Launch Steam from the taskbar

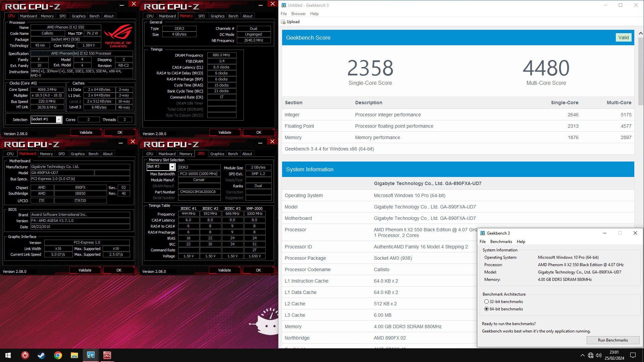[41, 355]
